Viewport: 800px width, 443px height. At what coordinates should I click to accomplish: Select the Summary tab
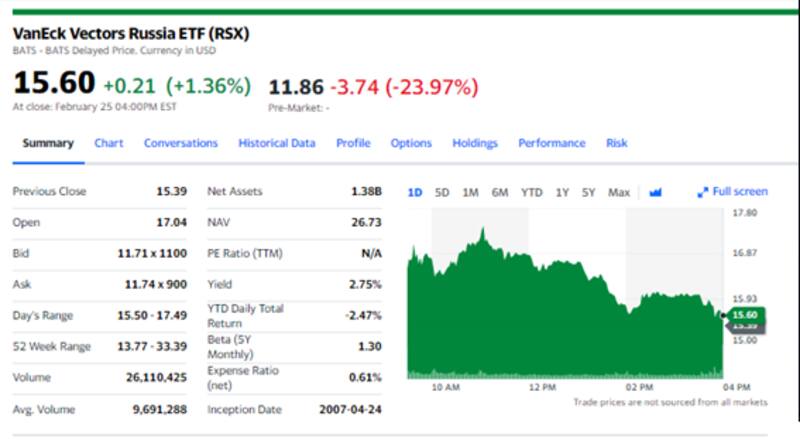click(x=48, y=143)
